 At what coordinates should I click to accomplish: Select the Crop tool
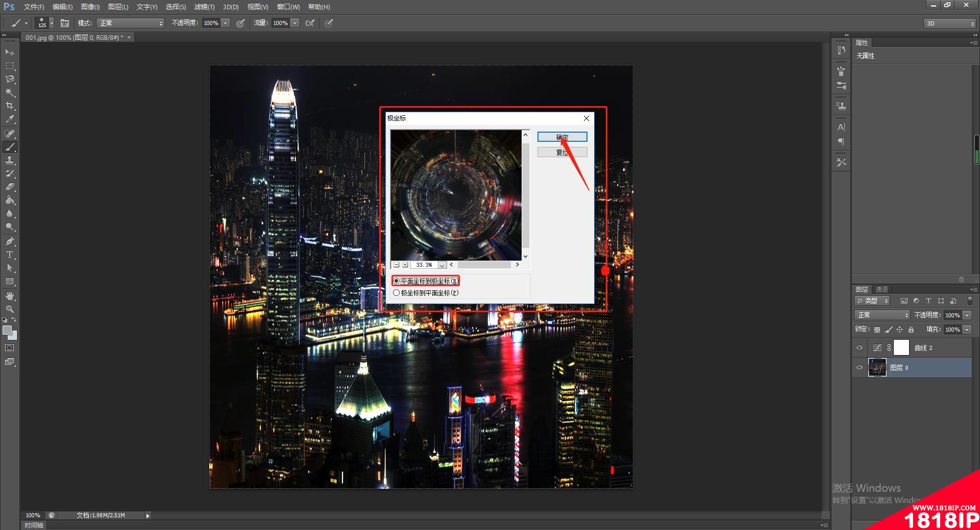tap(10, 106)
